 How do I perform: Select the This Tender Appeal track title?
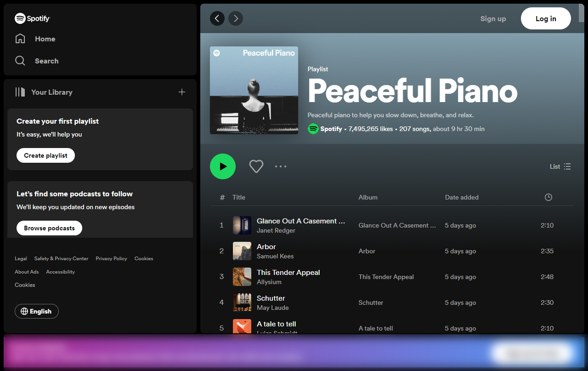point(288,273)
